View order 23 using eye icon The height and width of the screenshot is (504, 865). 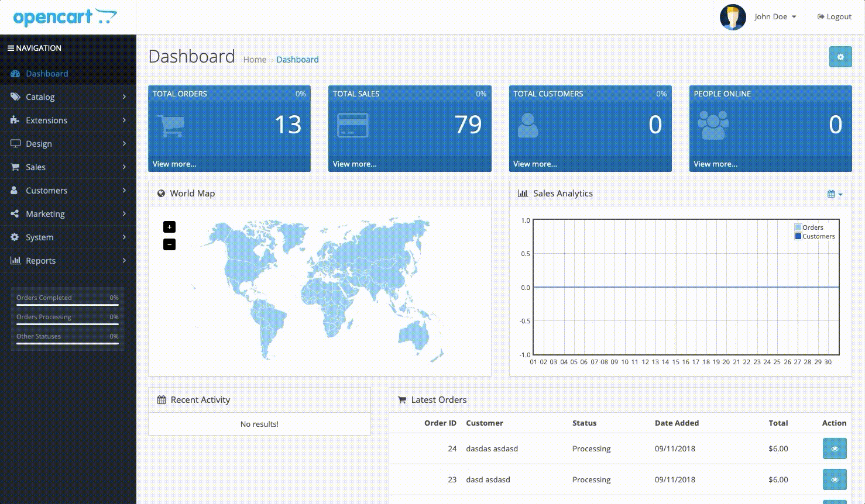(x=834, y=479)
